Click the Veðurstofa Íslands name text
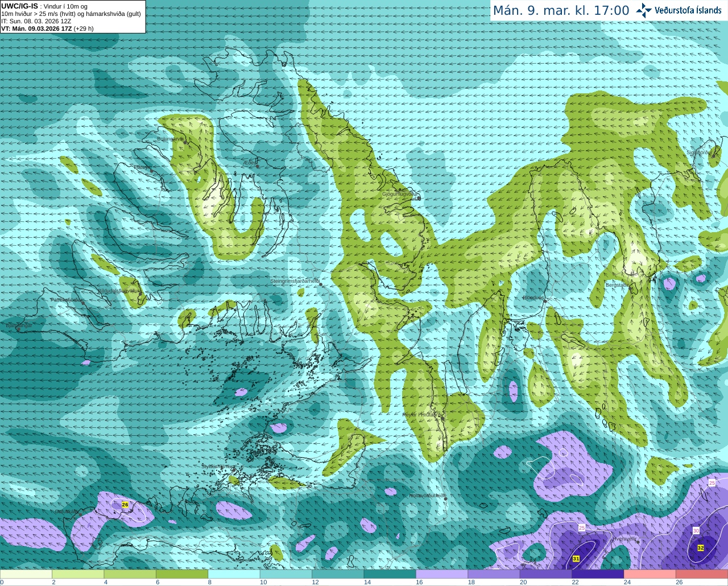Screen dimensions: 728x586 point(688,10)
